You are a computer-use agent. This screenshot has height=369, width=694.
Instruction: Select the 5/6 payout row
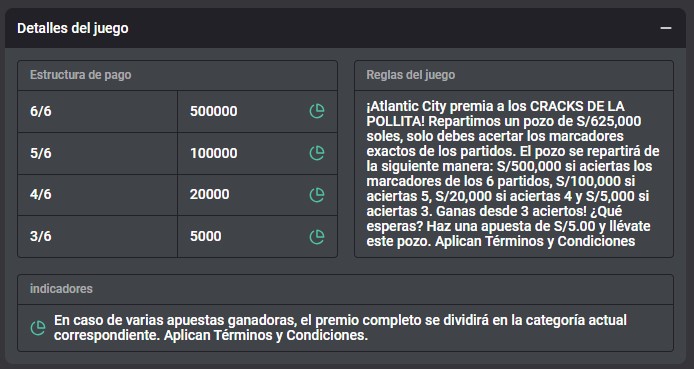177,154
